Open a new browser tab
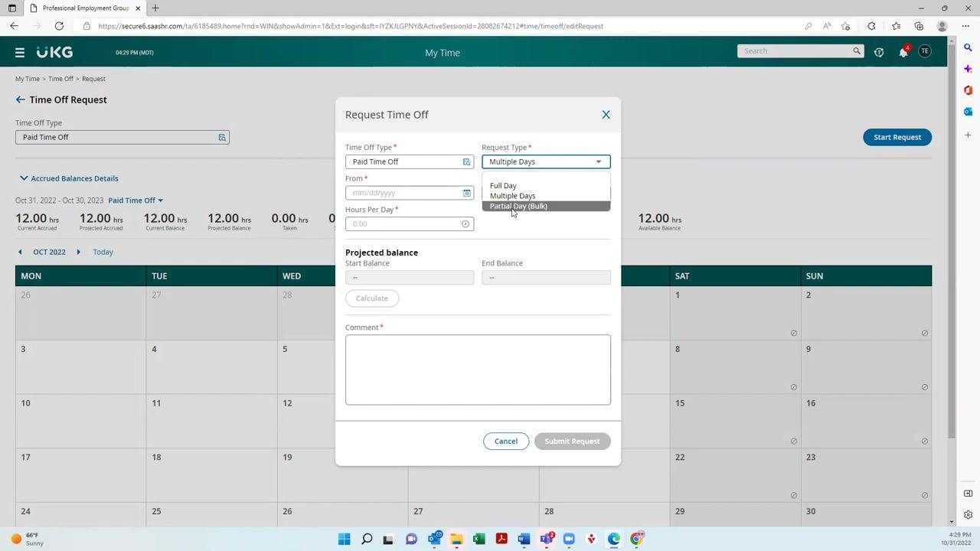The width and height of the screenshot is (980, 551). click(x=155, y=8)
